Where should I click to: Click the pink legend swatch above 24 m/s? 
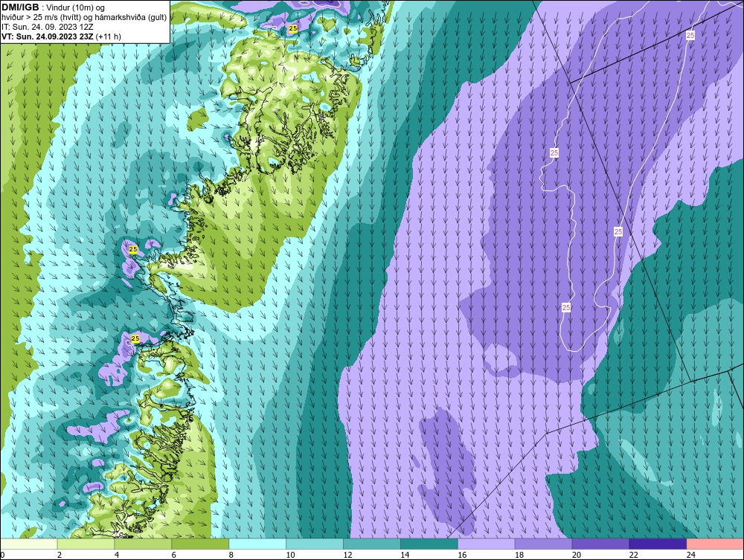pos(715,544)
